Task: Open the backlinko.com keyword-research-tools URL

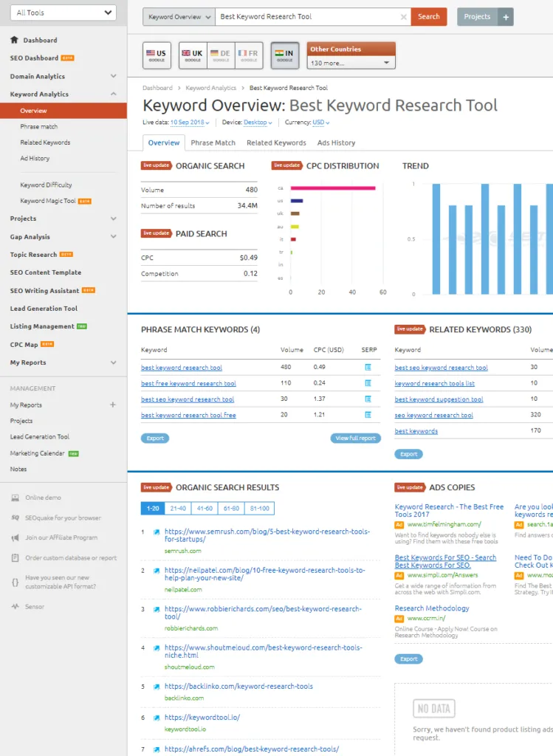Action: coord(238,687)
